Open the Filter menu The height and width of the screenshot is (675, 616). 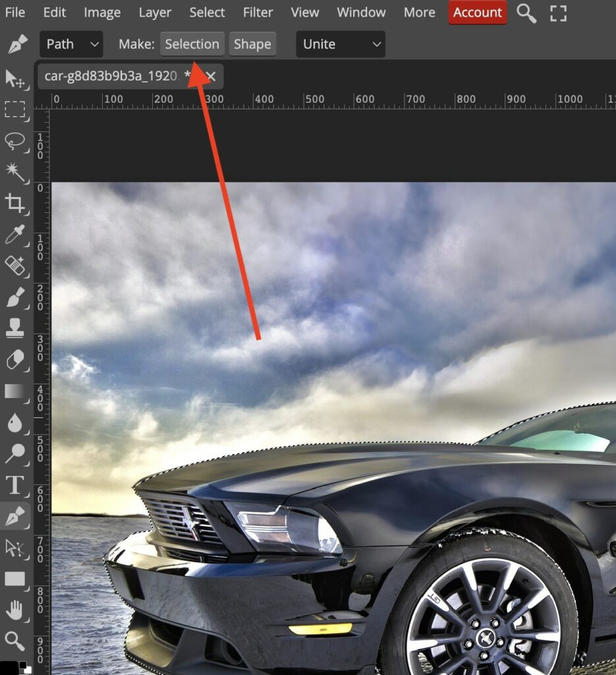(x=258, y=13)
